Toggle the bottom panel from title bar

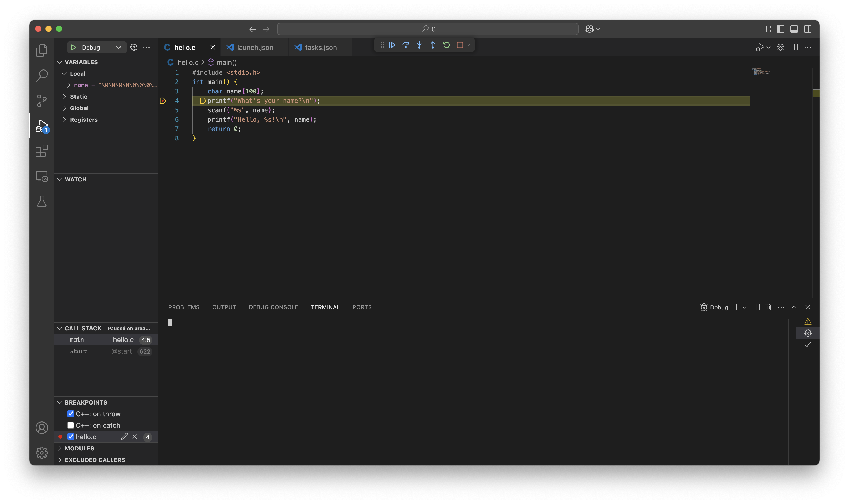(794, 29)
